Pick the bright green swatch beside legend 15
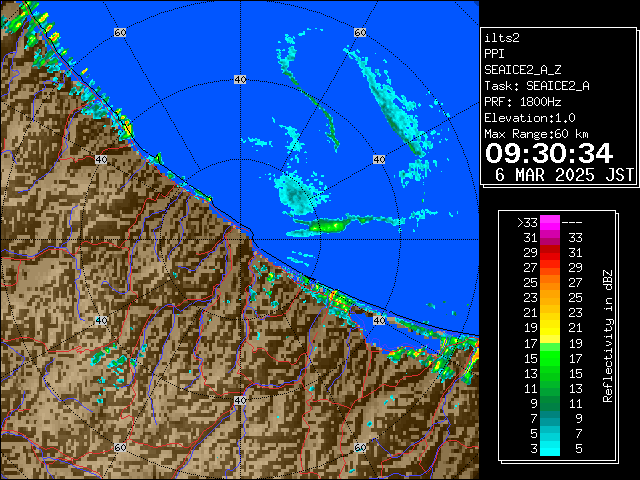The height and width of the screenshot is (480, 640). click(550, 358)
